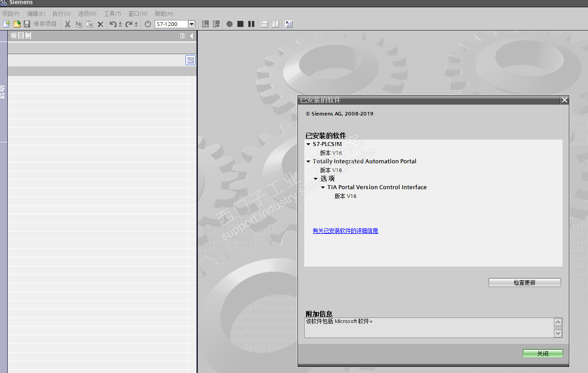588x373 pixels.
Task: Open the 编辑(E) menu
Action: click(36, 14)
